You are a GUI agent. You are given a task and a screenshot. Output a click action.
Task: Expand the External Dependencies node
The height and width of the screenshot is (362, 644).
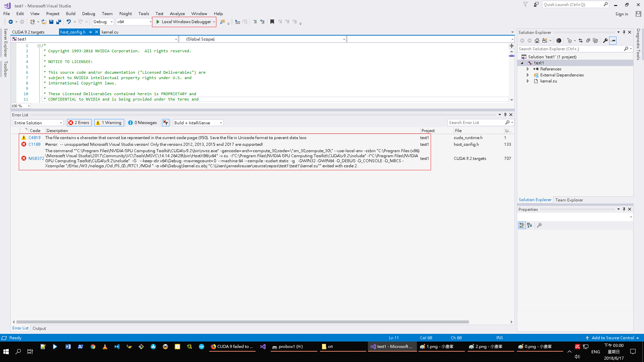point(528,75)
